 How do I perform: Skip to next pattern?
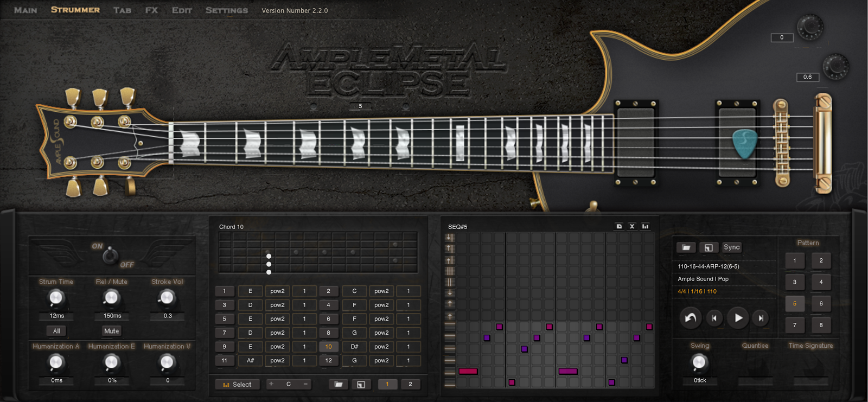tap(761, 318)
